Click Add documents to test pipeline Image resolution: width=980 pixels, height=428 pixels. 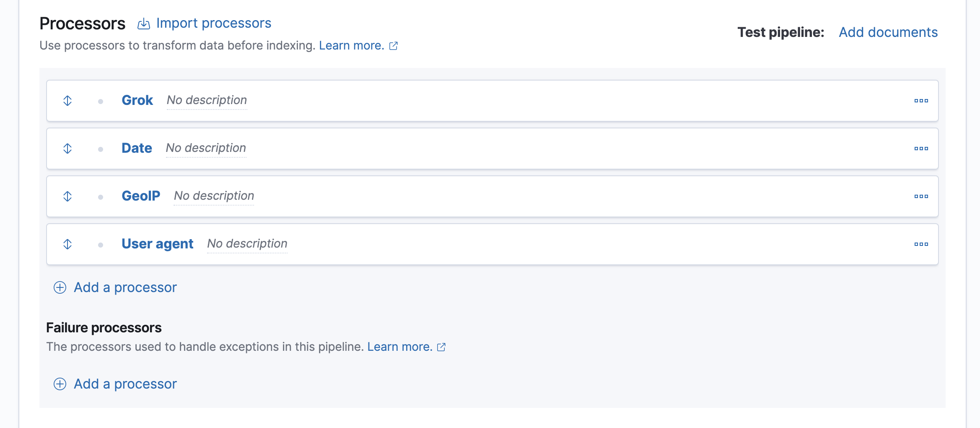[888, 32]
